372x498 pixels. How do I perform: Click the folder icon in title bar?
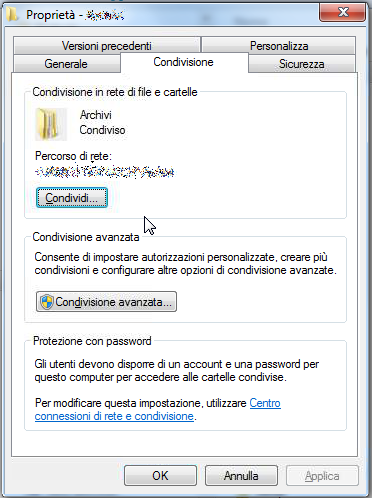(12, 14)
